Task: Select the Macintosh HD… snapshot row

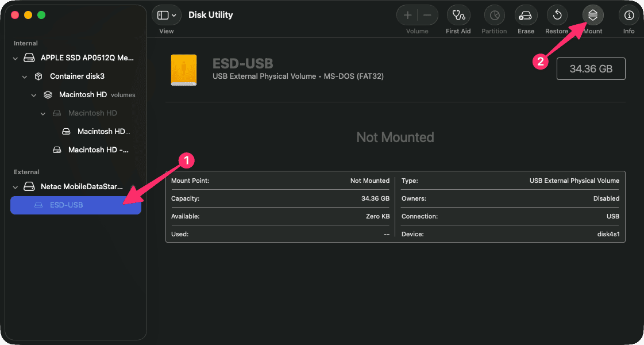Action: tap(76, 131)
